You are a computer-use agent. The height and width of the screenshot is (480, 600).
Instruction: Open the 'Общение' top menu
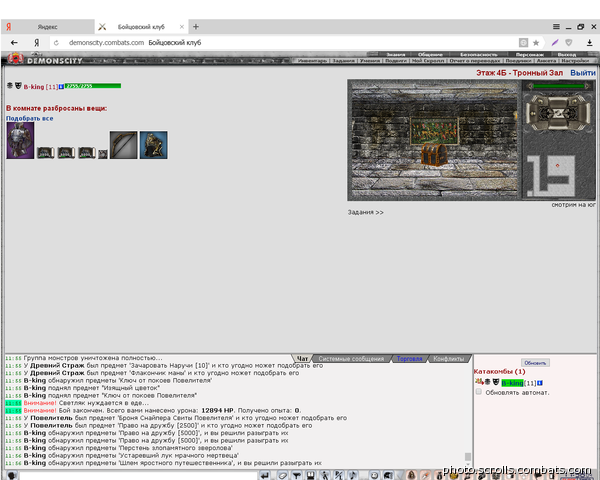(430, 54)
